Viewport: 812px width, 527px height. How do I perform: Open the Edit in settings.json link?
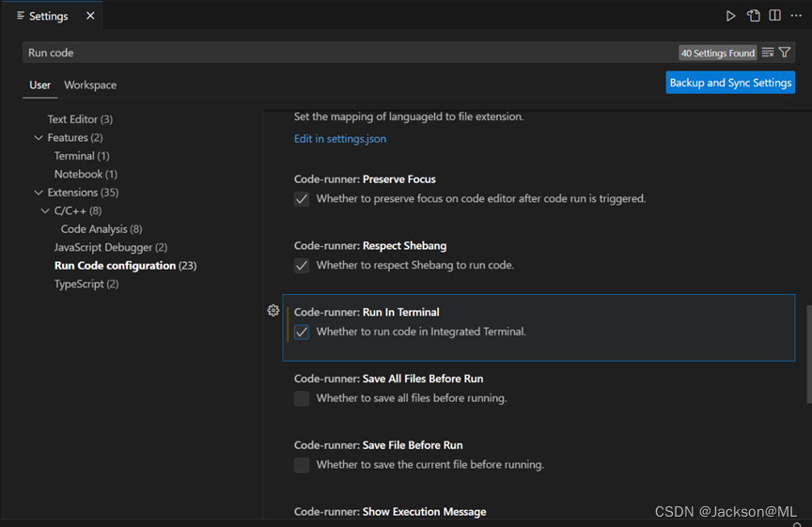pos(340,139)
